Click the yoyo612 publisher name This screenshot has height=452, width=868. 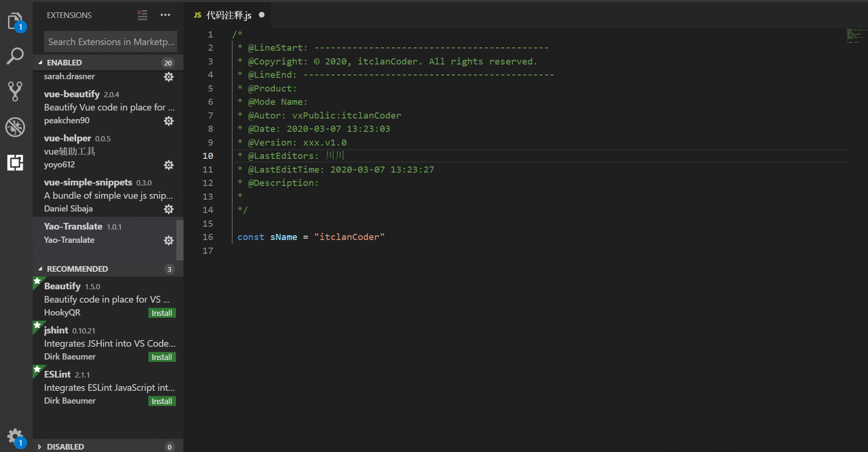point(59,165)
